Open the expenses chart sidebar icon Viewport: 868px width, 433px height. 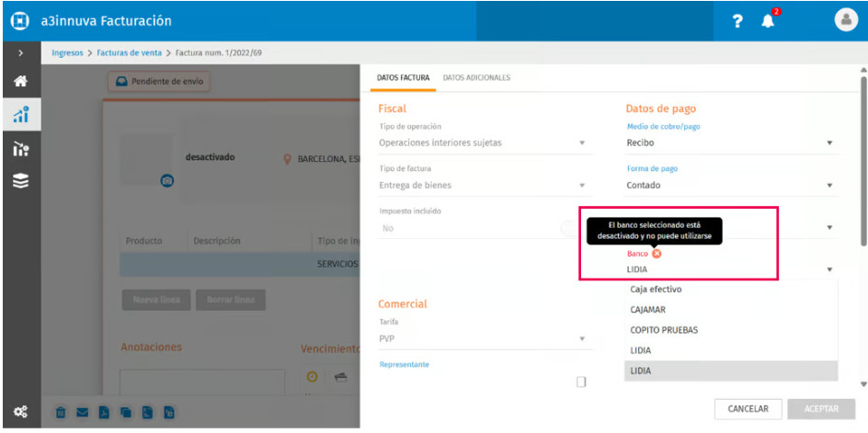(x=20, y=148)
